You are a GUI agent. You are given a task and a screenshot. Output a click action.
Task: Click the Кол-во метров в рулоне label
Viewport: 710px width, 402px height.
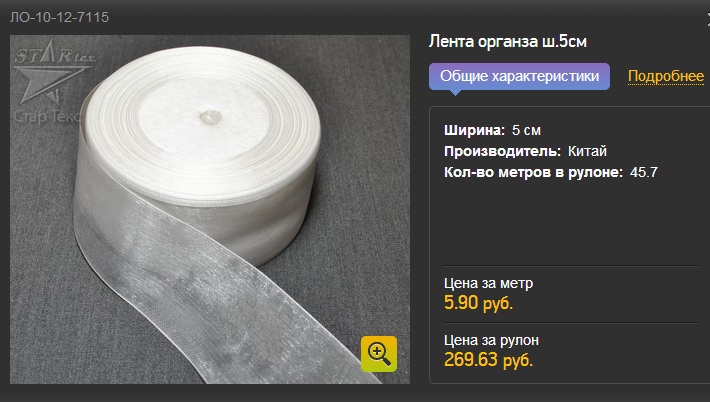click(x=533, y=172)
